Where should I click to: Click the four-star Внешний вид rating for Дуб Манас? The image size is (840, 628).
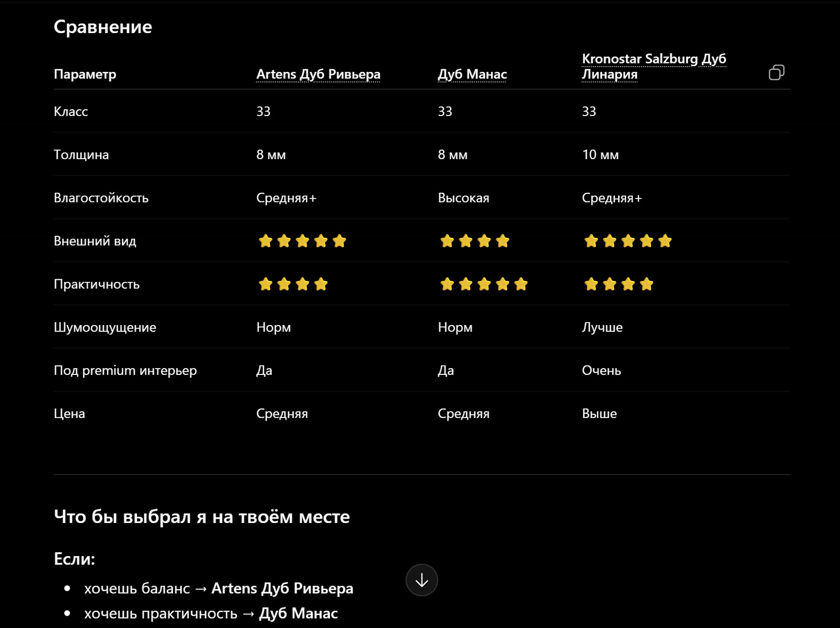(475, 241)
